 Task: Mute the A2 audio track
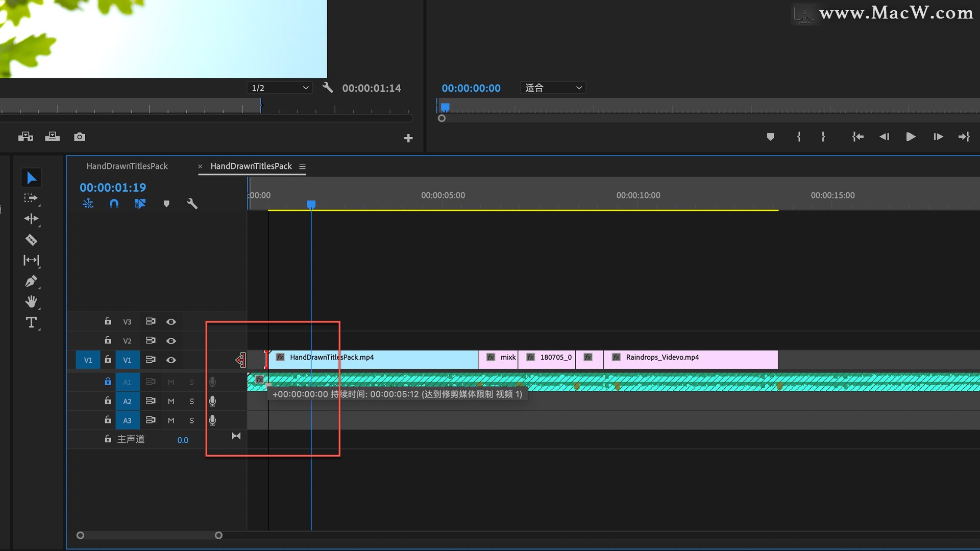tap(171, 401)
